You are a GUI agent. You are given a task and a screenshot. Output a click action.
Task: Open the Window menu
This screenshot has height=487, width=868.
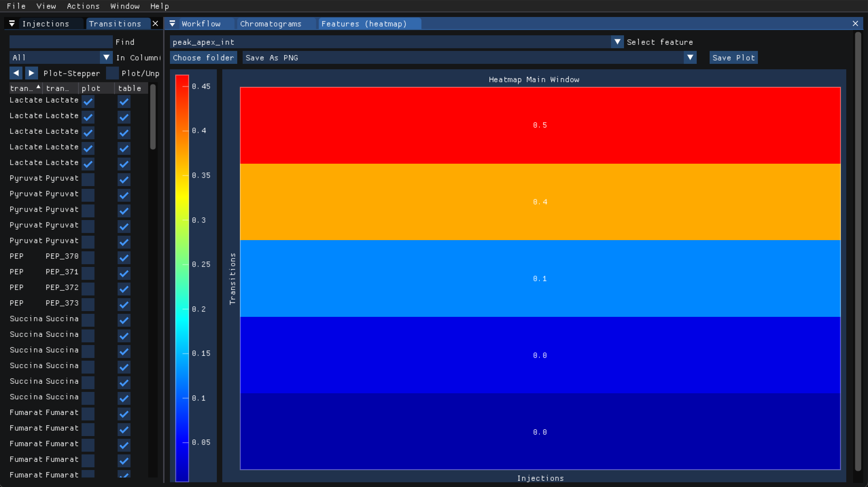click(x=125, y=6)
